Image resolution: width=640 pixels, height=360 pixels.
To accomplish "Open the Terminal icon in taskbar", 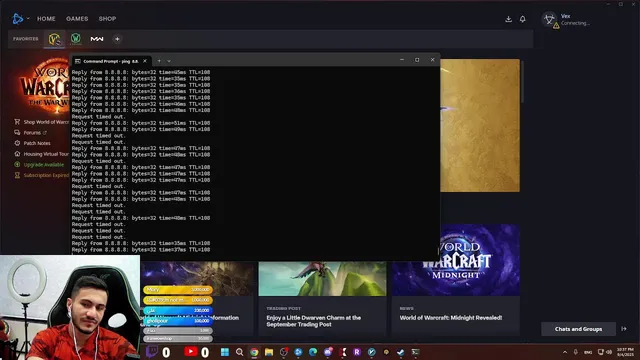I will pos(416,352).
